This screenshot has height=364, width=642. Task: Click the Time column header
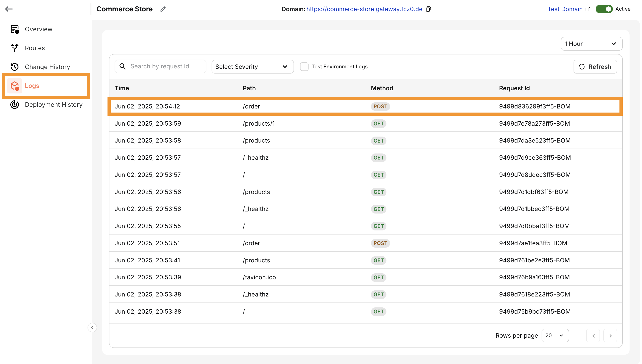pos(122,88)
